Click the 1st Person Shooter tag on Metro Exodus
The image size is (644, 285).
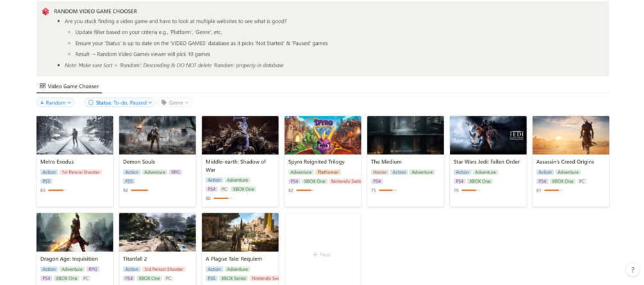click(x=81, y=172)
